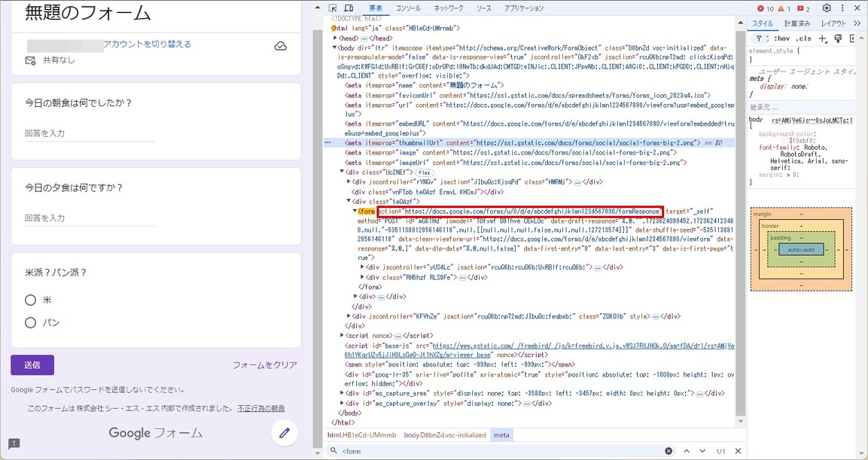Click the background-color swatch in body rule
The height and width of the screenshot is (460, 868).
[786, 141]
